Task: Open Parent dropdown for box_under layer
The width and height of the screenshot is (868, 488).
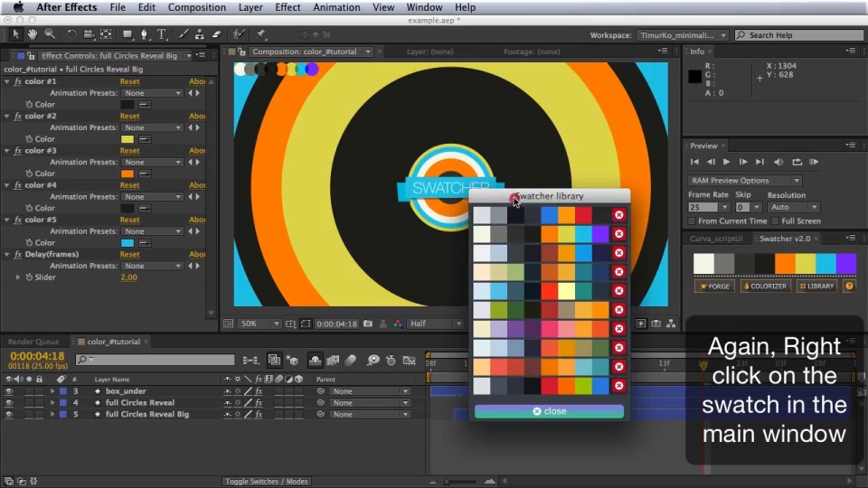Action: [x=370, y=391]
